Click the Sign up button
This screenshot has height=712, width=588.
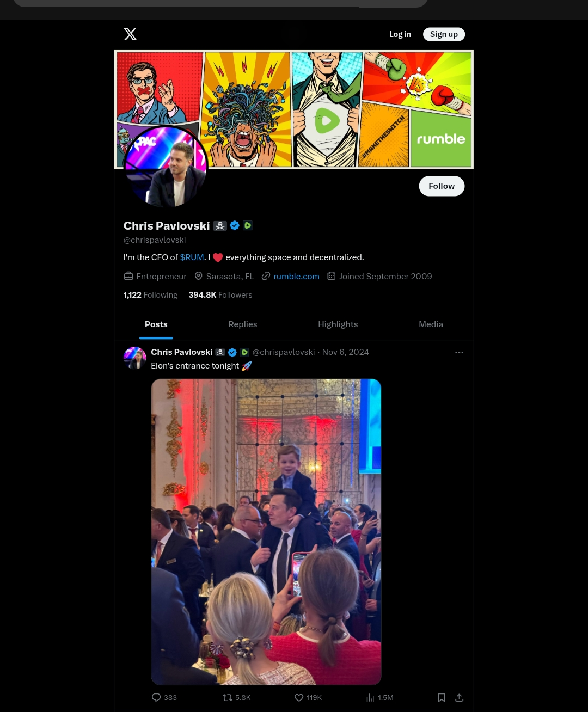click(444, 34)
